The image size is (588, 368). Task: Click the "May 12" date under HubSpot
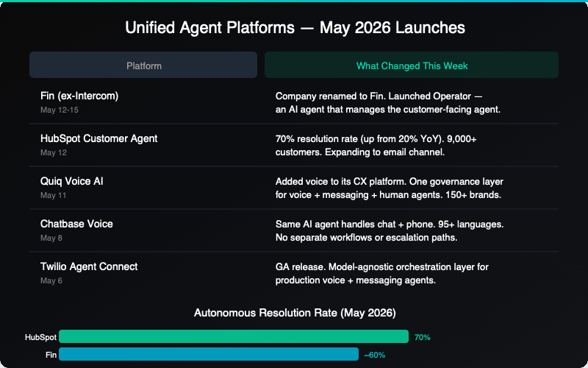point(53,152)
